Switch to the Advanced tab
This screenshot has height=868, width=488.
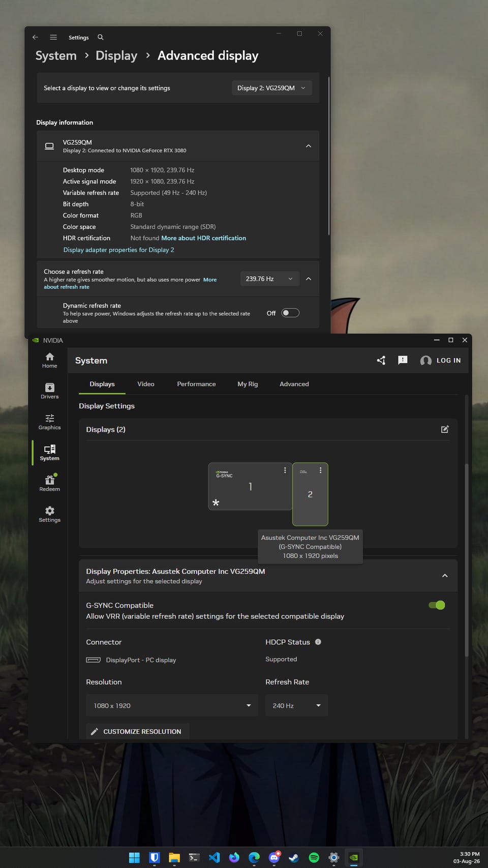click(x=294, y=384)
